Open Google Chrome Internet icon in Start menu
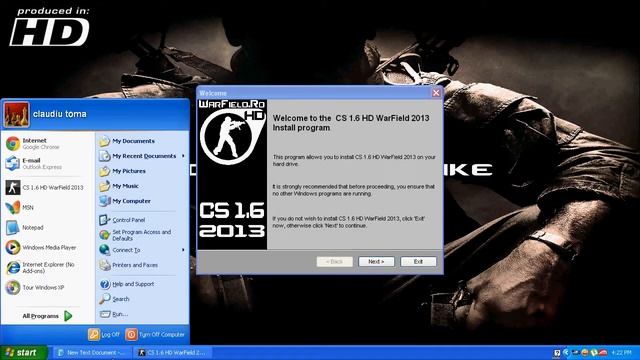The width and height of the screenshot is (640, 360). coord(13,144)
